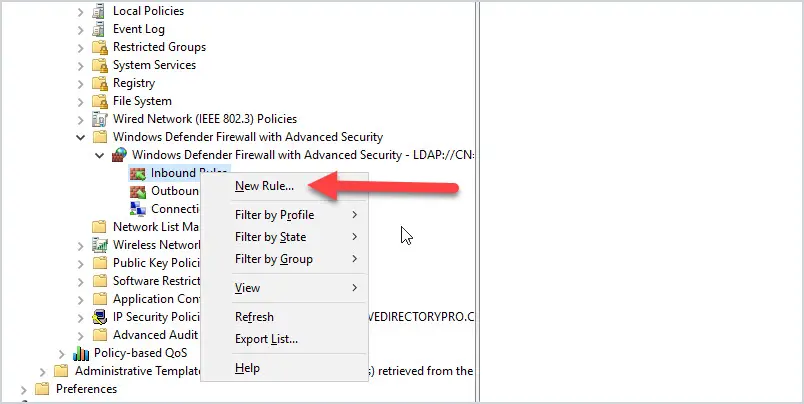Click the Outbound Rules firewall icon
Viewport: 804px width, 404px height.
[138, 191]
